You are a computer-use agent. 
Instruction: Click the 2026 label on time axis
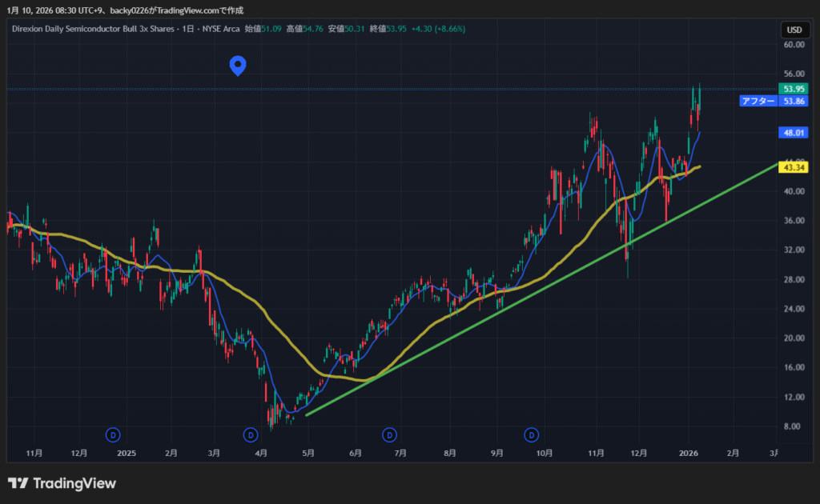[689, 453]
